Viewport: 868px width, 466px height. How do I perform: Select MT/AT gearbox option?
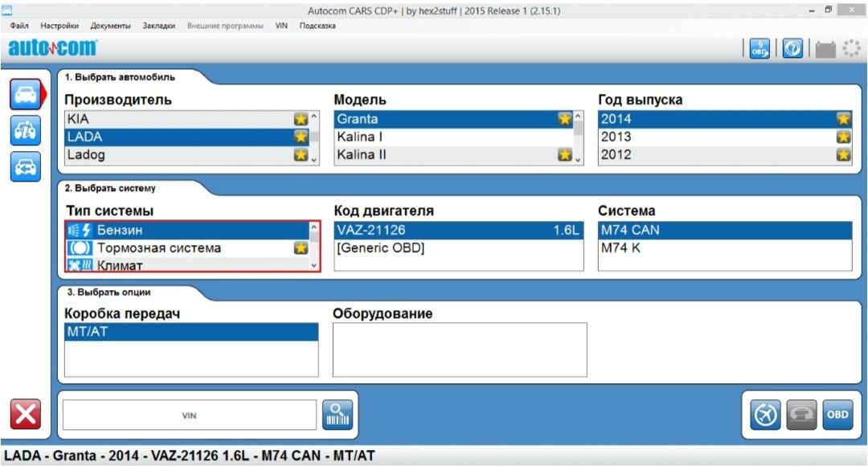(191, 332)
